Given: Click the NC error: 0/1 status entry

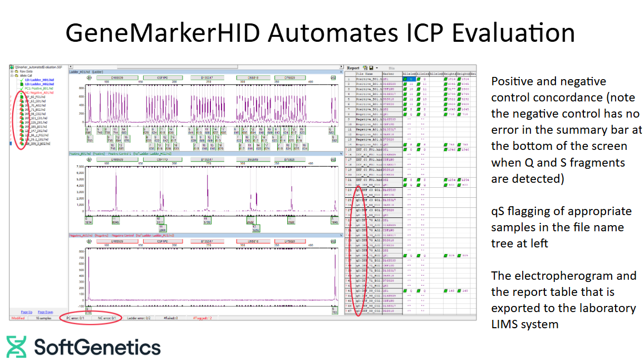Looking at the screenshot, I should coord(107,318).
